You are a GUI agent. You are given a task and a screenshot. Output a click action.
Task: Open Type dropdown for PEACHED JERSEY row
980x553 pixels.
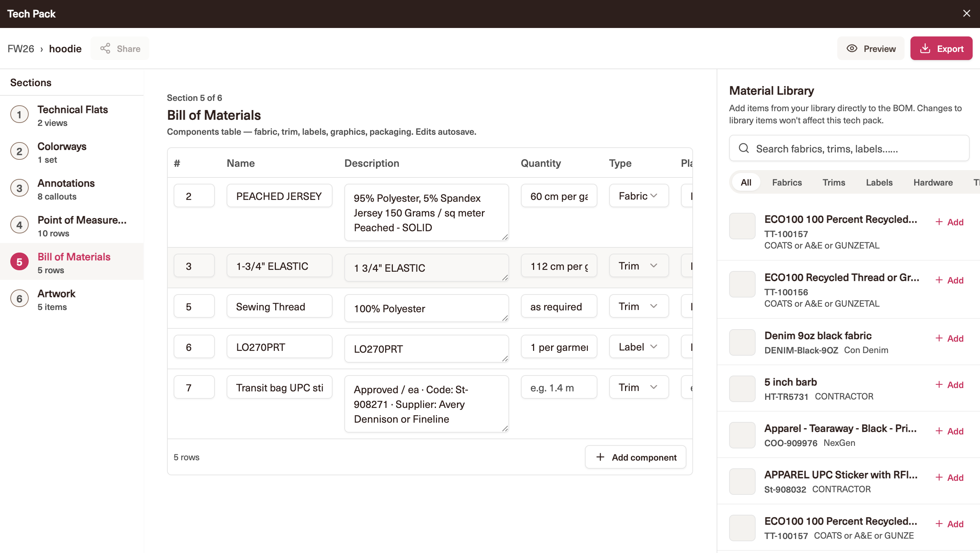[639, 196]
